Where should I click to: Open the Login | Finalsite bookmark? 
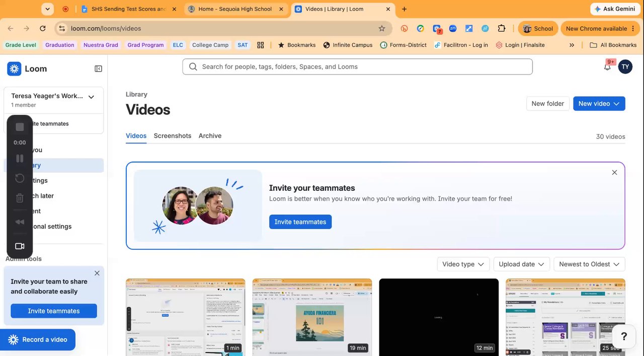[520, 45]
